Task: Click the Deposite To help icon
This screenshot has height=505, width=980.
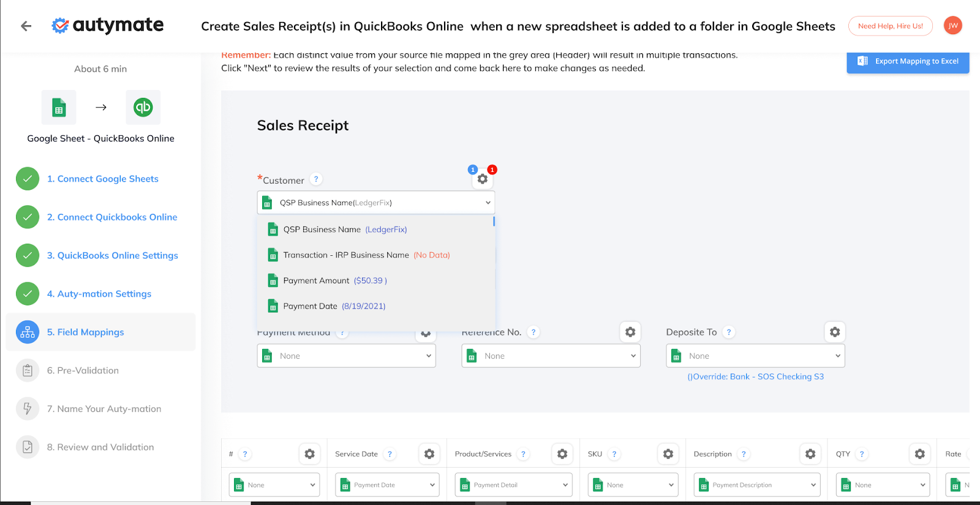Action: [x=728, y=332]
